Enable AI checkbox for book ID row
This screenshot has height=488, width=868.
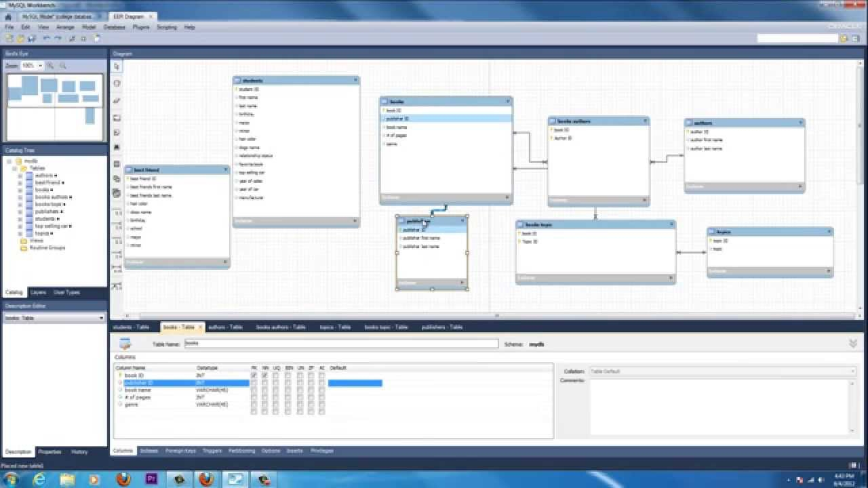321,375
